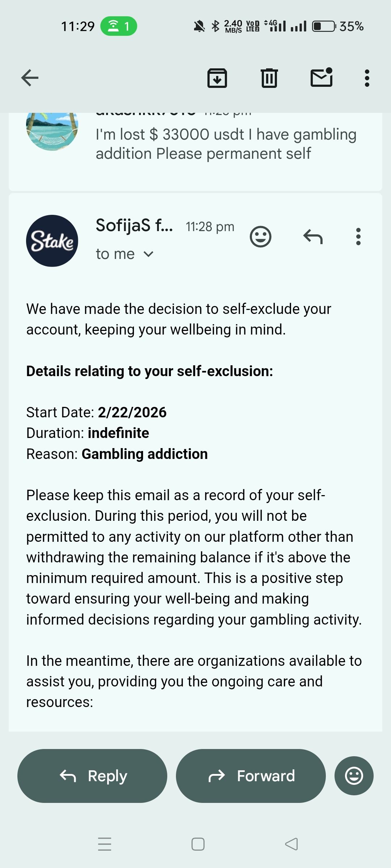This screenshot has height=868, width=391.
Task: Go to the home screen via the square button
Action: click(x=198, y=844)
